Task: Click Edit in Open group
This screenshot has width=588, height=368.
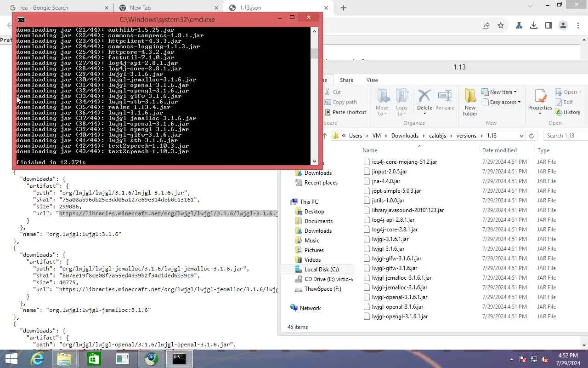Action: pos(564,102)
